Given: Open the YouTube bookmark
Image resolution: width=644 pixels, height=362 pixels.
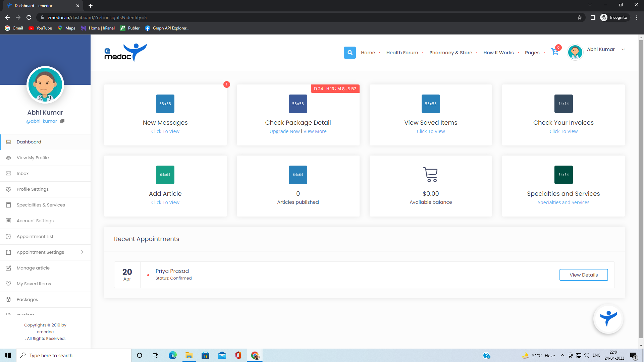Looking at the screenshot, I should (40, 28).
